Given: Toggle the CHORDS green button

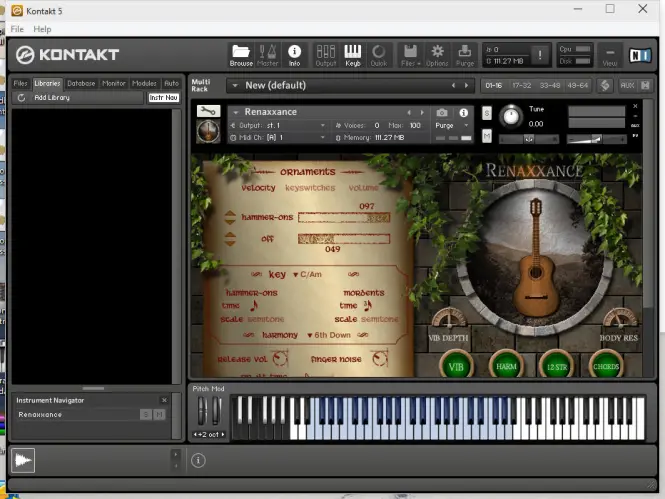Looking at the screenshot, I should [606, 366].
